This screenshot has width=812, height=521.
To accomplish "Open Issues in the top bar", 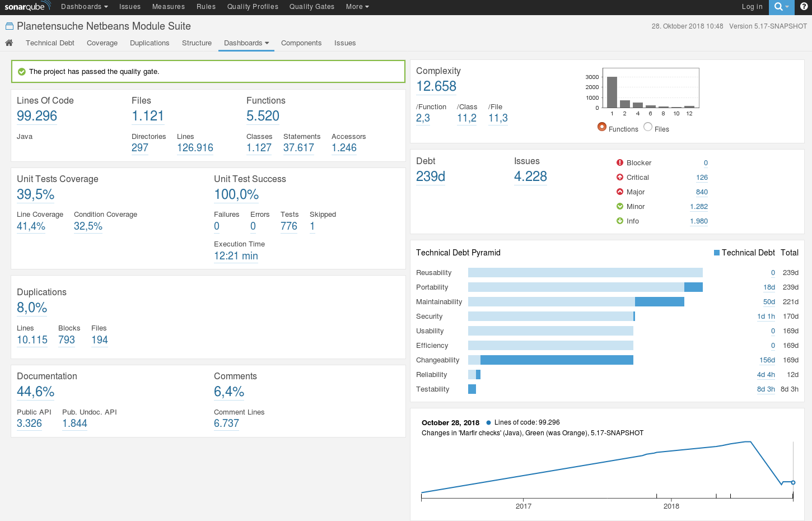I will (x=130, y=7).
